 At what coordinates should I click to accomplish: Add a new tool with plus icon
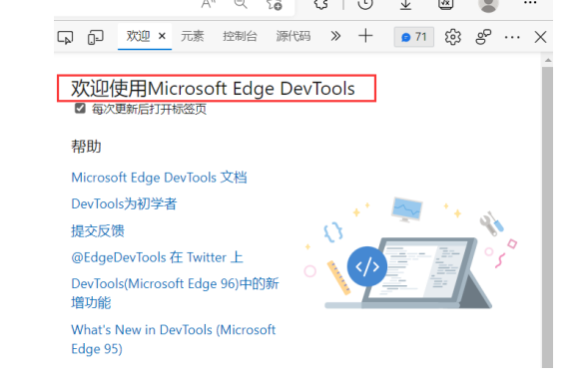tap(365, 36)
